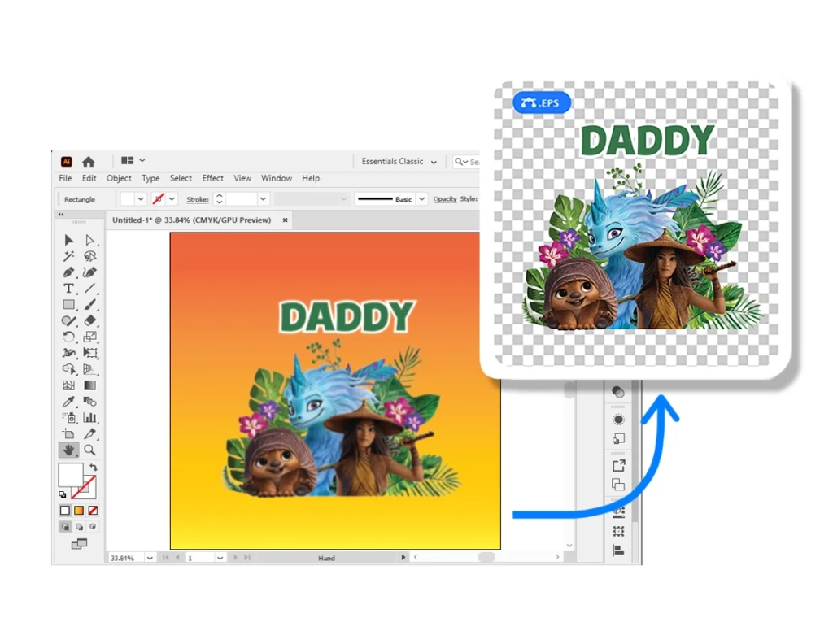Select the Eyedropper tool
Image resolution: width=833 pixels, height=644 pixels.
pos(69,402)
